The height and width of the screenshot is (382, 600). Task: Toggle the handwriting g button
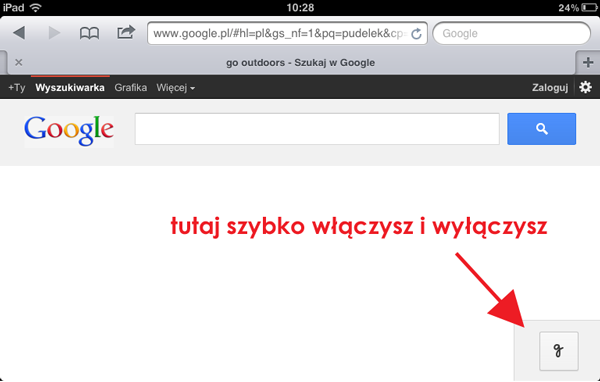(559, 351)
